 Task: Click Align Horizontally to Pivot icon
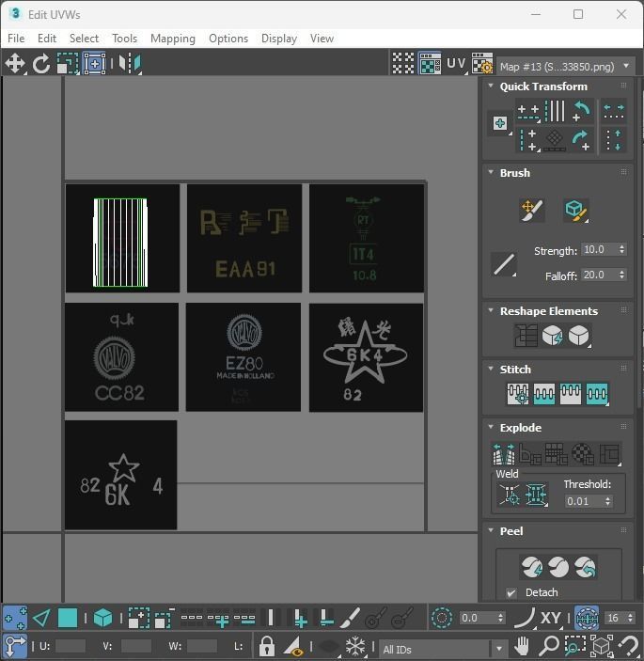[528, 112]
